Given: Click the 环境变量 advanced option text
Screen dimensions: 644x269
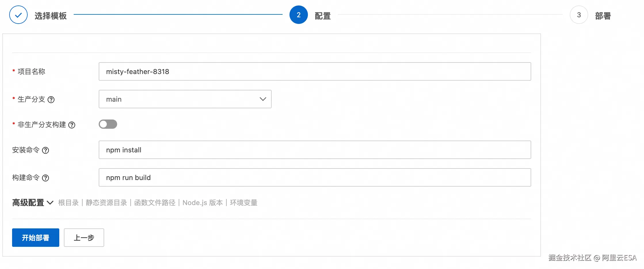Looking at the screenshot, I should pos(244,203).
